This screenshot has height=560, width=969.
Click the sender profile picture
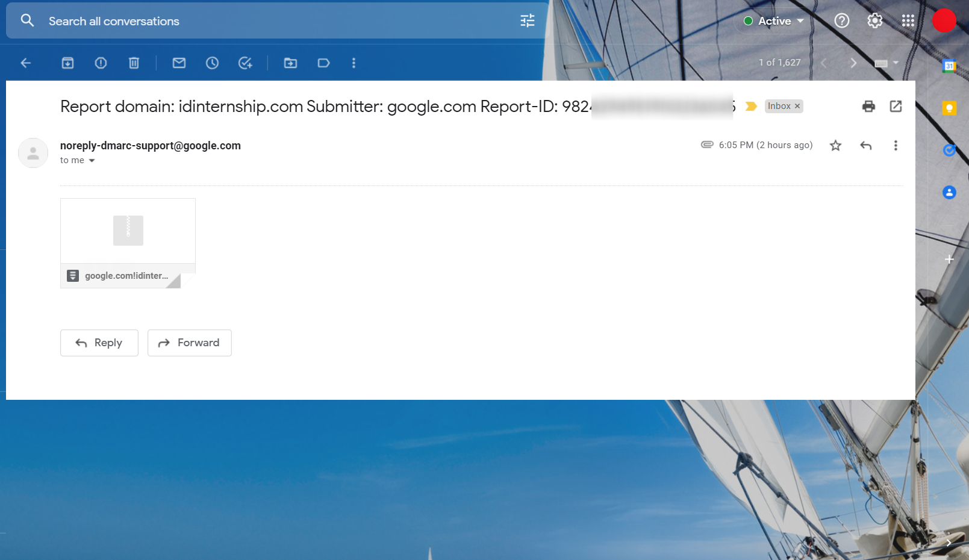click(x=33, y=153)
